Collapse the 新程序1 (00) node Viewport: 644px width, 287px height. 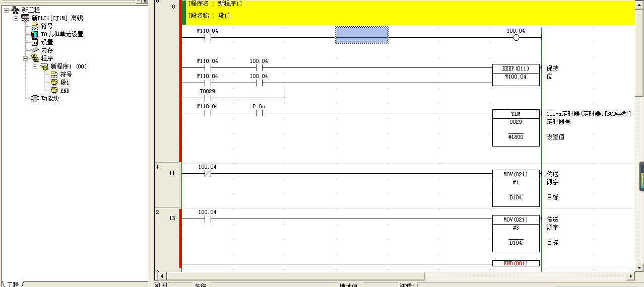coord(35,66)
